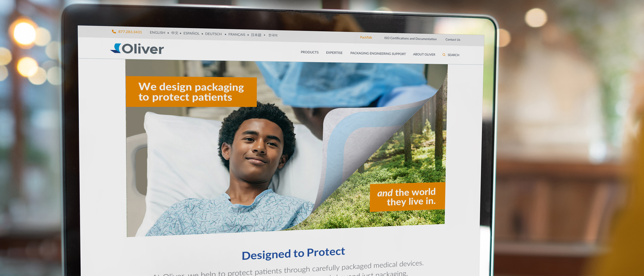Viewport: 644px width, 276px height.
Task: Open the PackTalk link
Action: coord(366,38)
